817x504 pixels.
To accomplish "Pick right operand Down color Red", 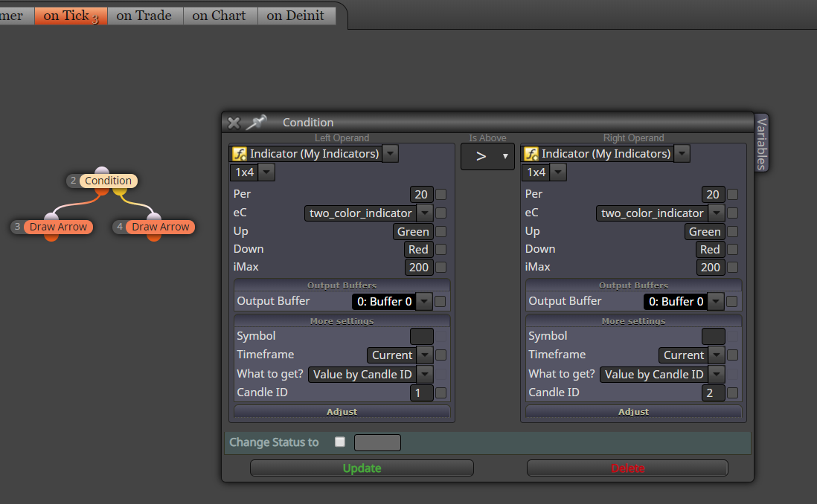I will click(x=710, y=249).
